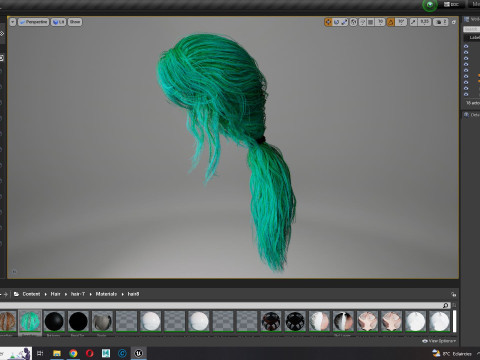This screenshot has width=480, height=360.
Task: Toggle visibility eye of fourth outliner row
Action: [x=466, y=64]
